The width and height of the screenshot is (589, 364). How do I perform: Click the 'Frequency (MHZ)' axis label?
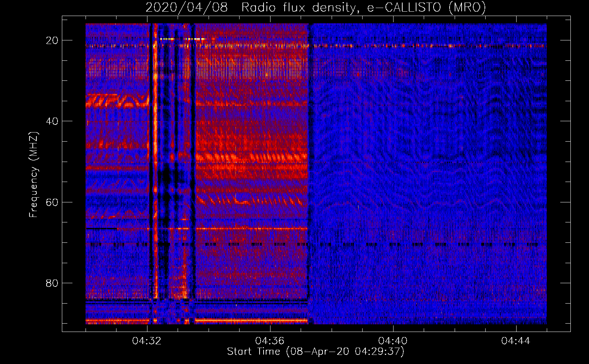pyautogui.click(x=33, y=175)
